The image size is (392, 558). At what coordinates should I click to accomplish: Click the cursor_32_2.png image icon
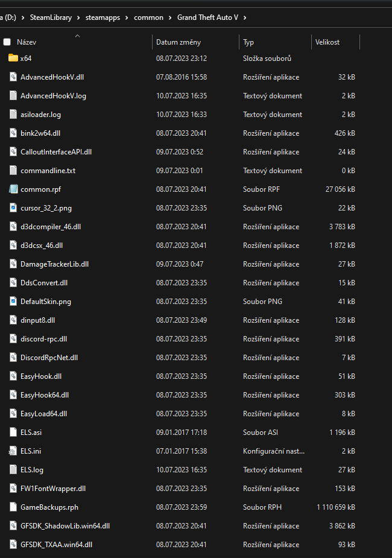click(13, 208)
